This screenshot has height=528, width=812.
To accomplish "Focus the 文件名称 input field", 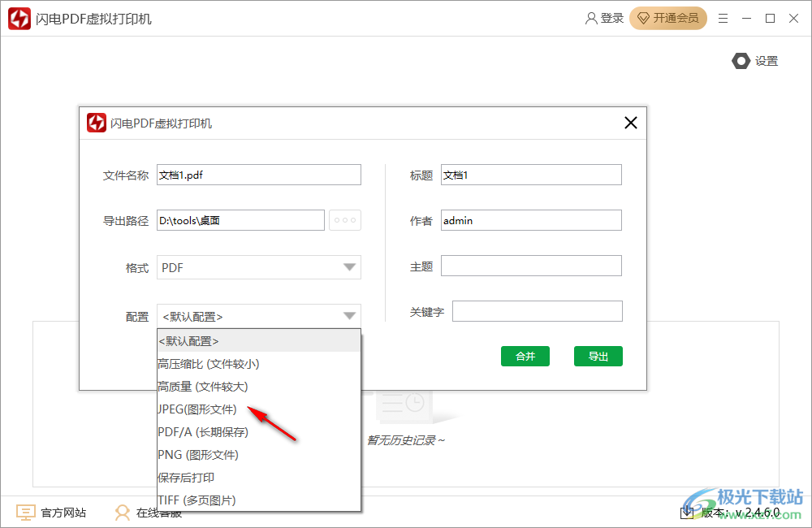I will 259,175.
